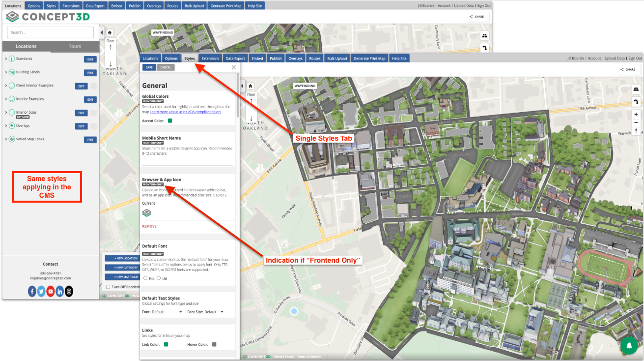Viewport: 644px width, 361px height.
Task: Open the Generate Print Map tab in the front window
Action: [369, 59]
